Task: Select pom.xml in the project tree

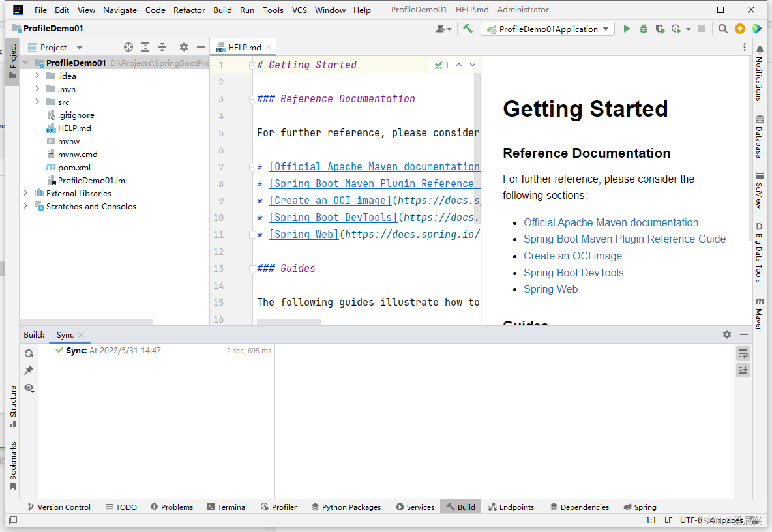Action: pyautogui.click(x=74, y=168)
